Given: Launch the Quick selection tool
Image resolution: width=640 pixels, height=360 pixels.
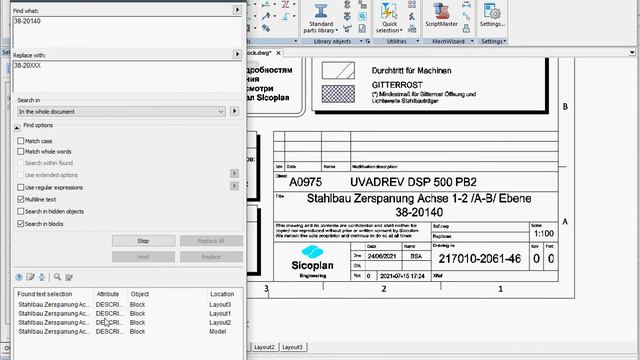Looking at the screenshot, I should tap(389, 18).
